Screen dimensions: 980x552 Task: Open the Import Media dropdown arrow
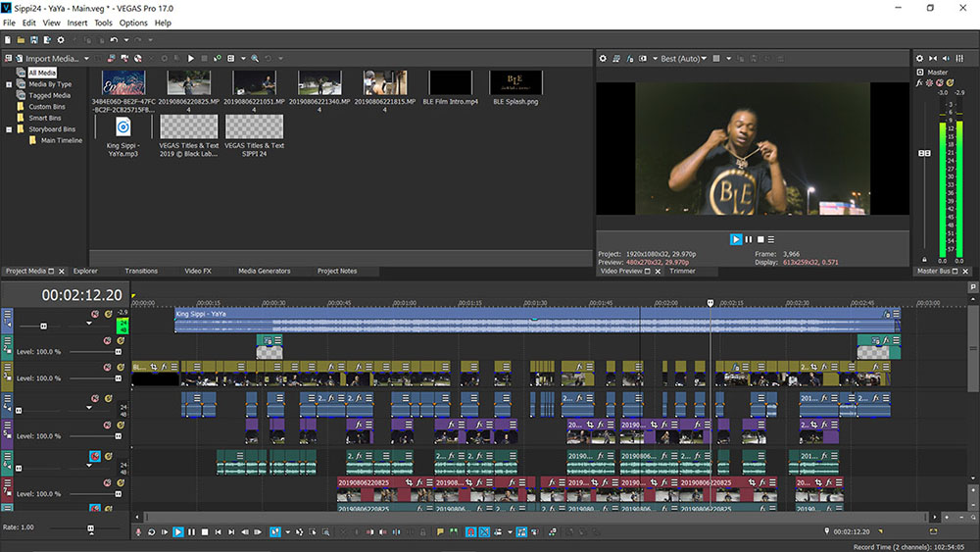point(86,59)
